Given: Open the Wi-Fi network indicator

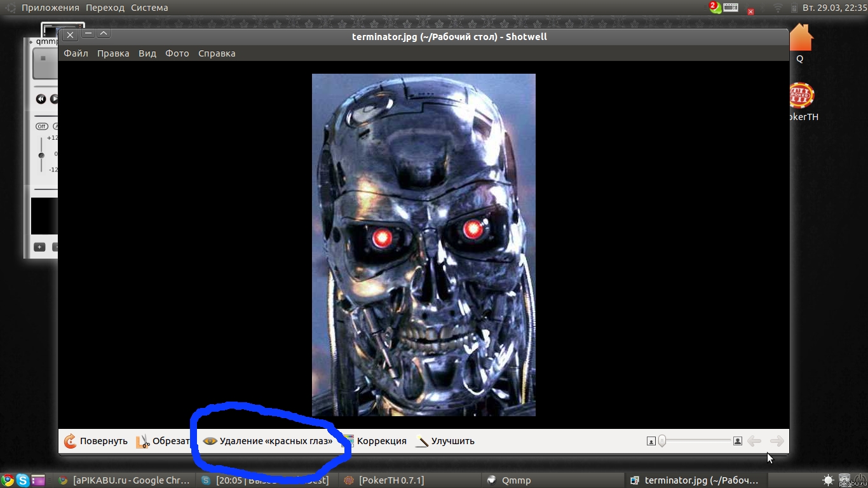Looking at the screenshot, I should pyautogui.click(x=778, y=8).
